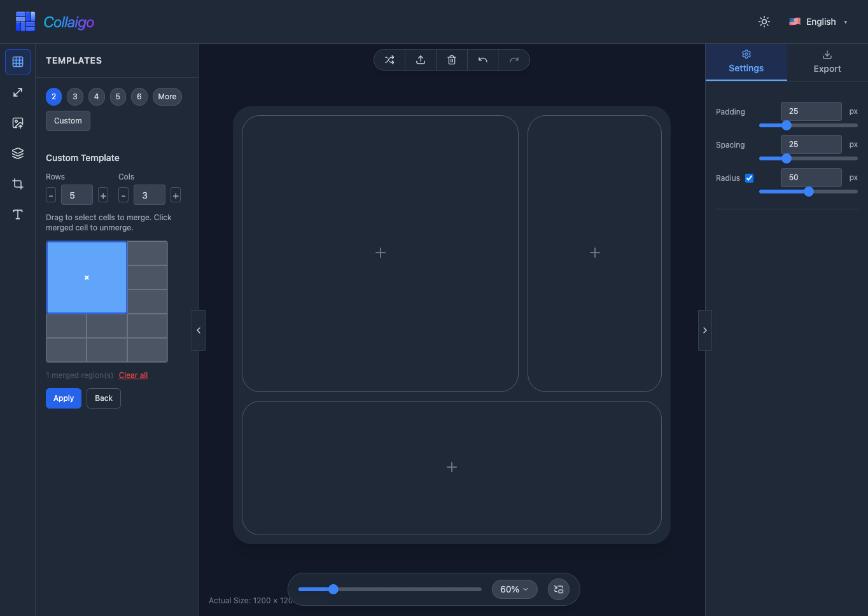This screenshot has width=868, height=616.
Task: Adjust the canvas zoom slider
Action: (x=390, y=589)
